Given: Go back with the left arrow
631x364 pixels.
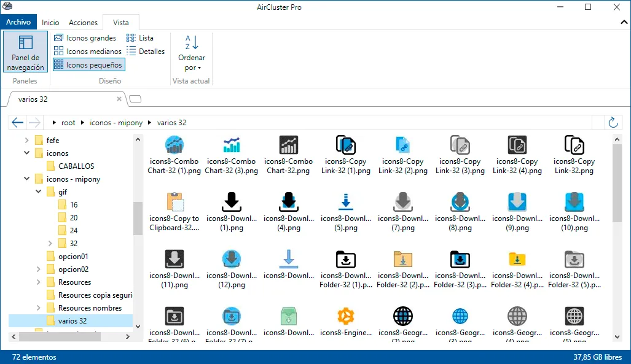Looking at the screenshot, I should (17, 122).
